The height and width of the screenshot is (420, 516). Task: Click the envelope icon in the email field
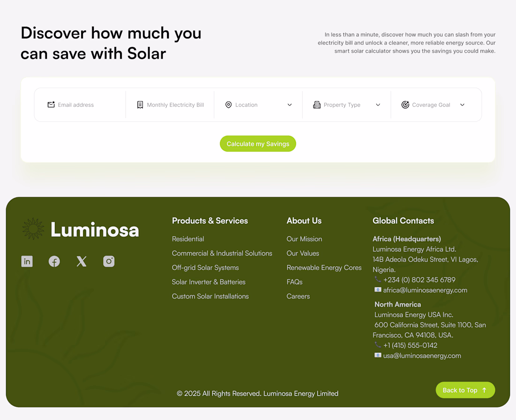click(x=51, y=105)
